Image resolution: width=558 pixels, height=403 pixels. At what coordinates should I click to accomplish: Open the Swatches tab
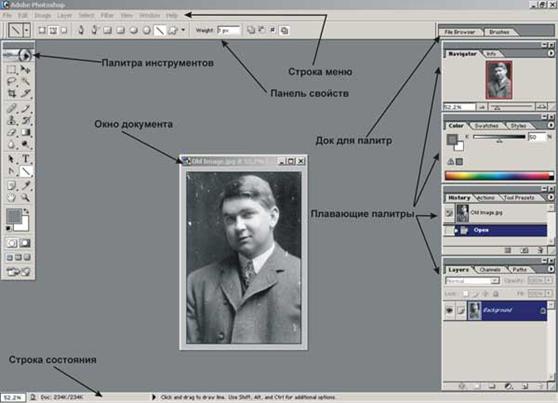[486, 126]
